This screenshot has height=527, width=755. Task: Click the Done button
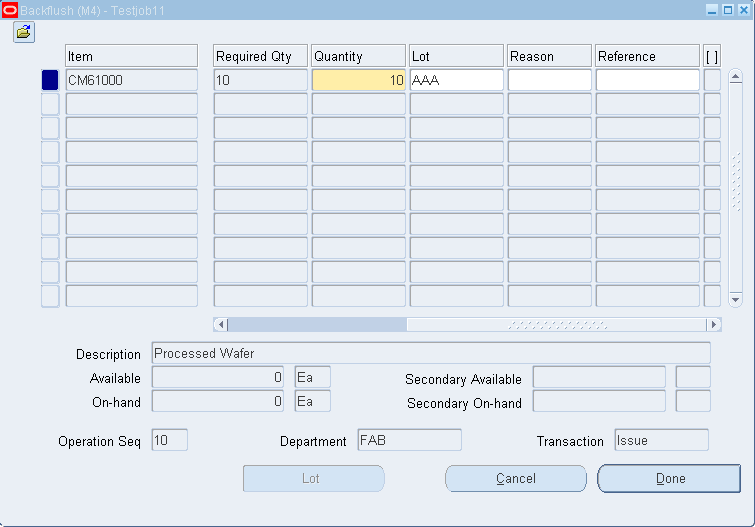(669, 478)
